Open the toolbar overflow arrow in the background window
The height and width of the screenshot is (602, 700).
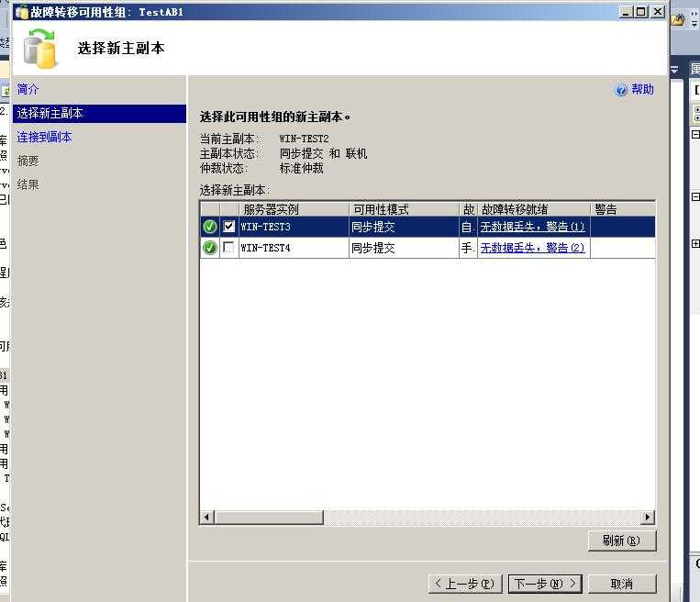pos(694,19)
